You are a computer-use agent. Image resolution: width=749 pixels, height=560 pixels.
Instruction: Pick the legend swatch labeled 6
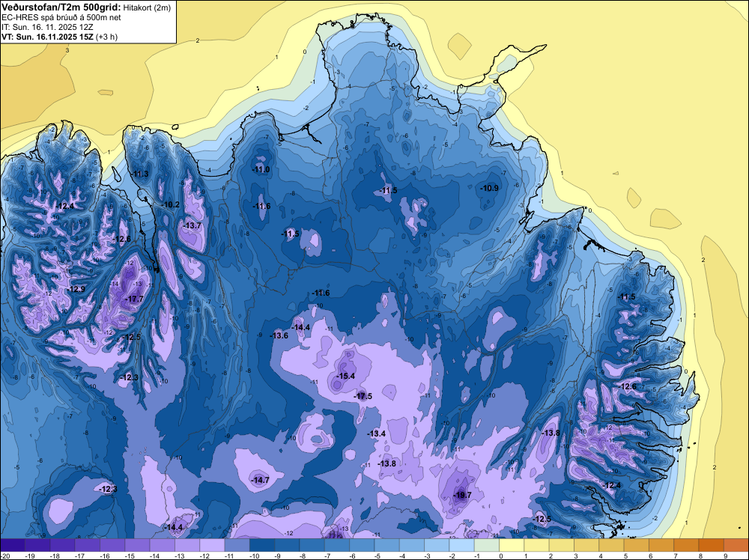661,544
